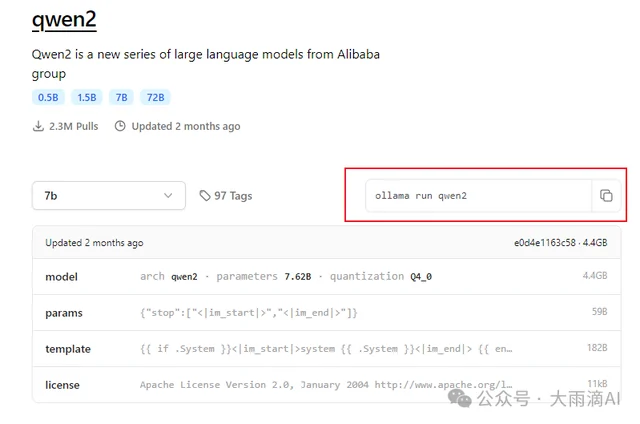640x424 pixels.
Task: Select the 1.5B size tag
Action: (87, 98)
